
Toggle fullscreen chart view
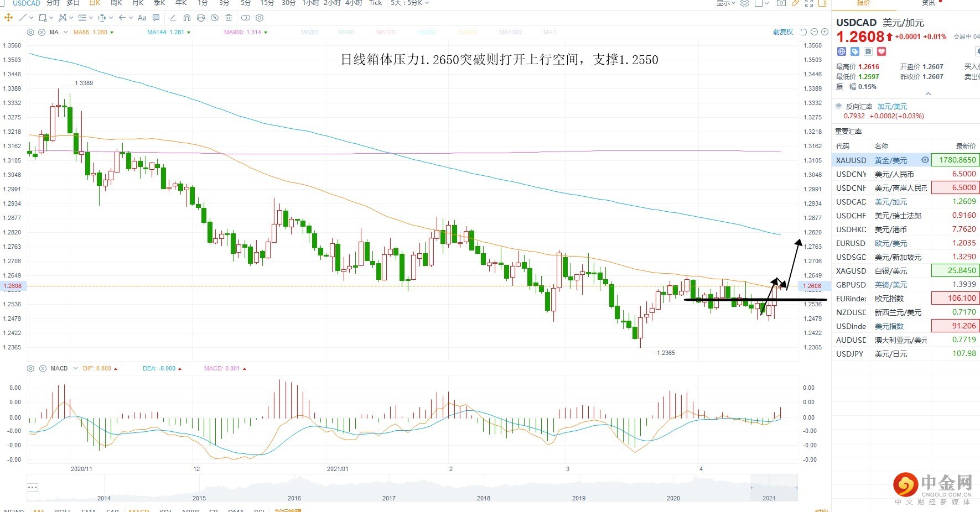tap(809, 3)
